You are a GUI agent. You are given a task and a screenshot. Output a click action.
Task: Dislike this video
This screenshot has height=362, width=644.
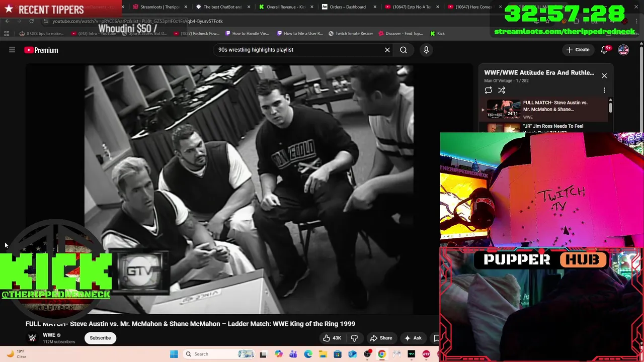point(354,338)
